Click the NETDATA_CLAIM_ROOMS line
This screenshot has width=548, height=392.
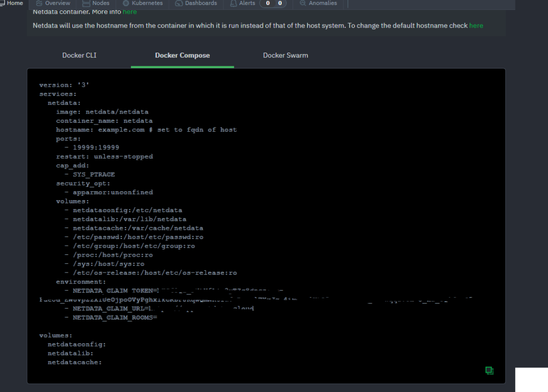click(x=111, y=317)
